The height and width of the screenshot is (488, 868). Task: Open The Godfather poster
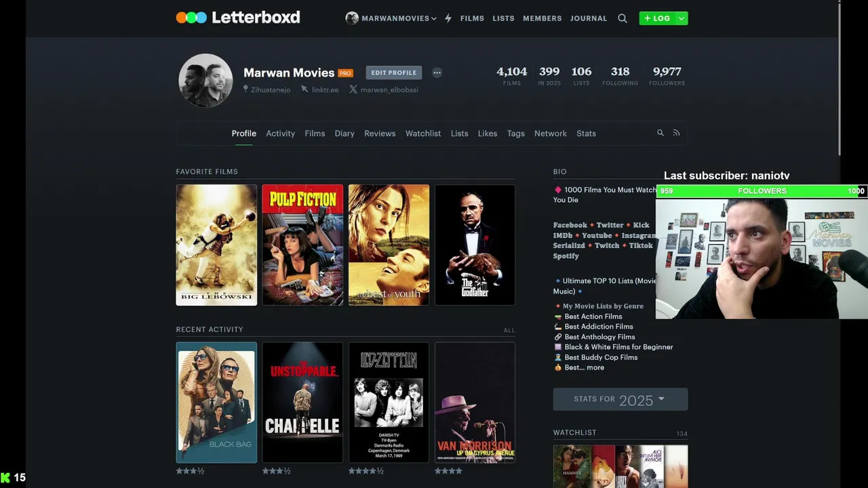475,245
